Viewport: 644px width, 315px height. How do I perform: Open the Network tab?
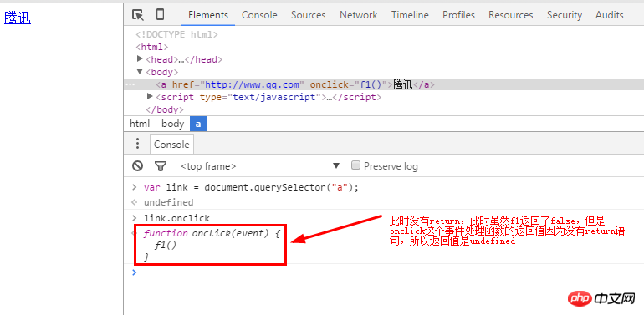(x=359, y=15)
